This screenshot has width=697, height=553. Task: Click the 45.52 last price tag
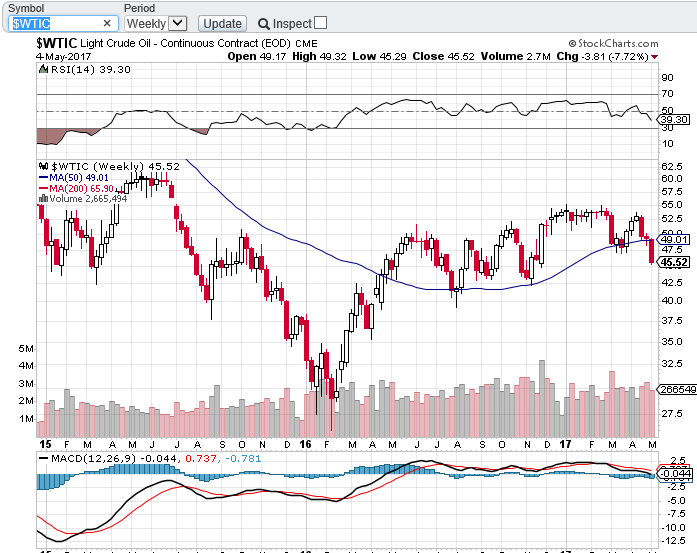[674, 262]
